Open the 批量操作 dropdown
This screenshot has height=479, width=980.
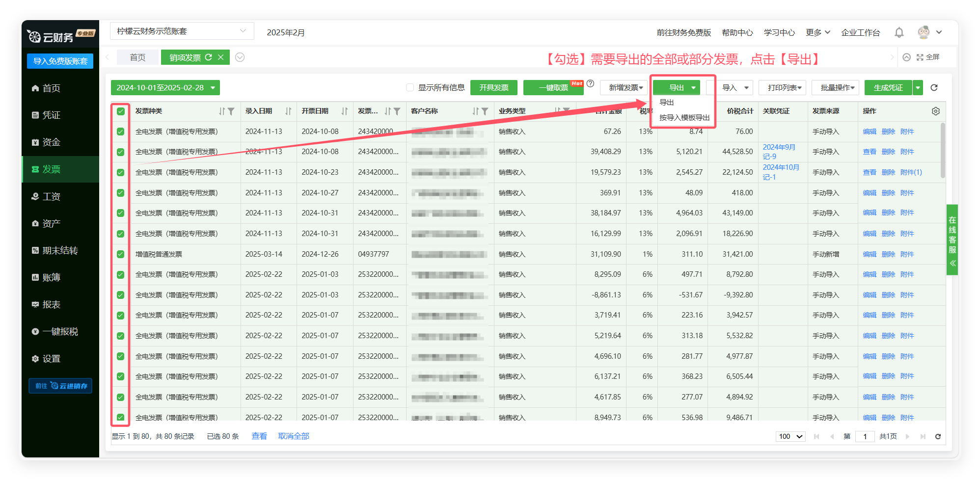tap(835, 87)
